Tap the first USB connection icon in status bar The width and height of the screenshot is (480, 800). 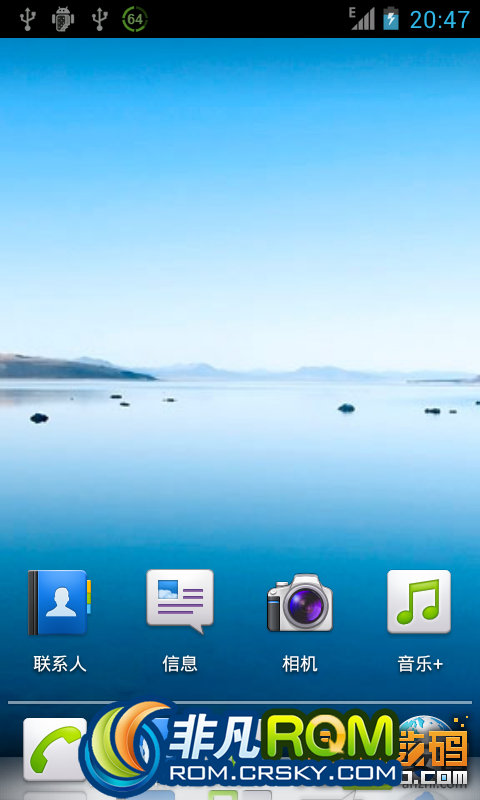pyautogui.click(x=28, y=19)
